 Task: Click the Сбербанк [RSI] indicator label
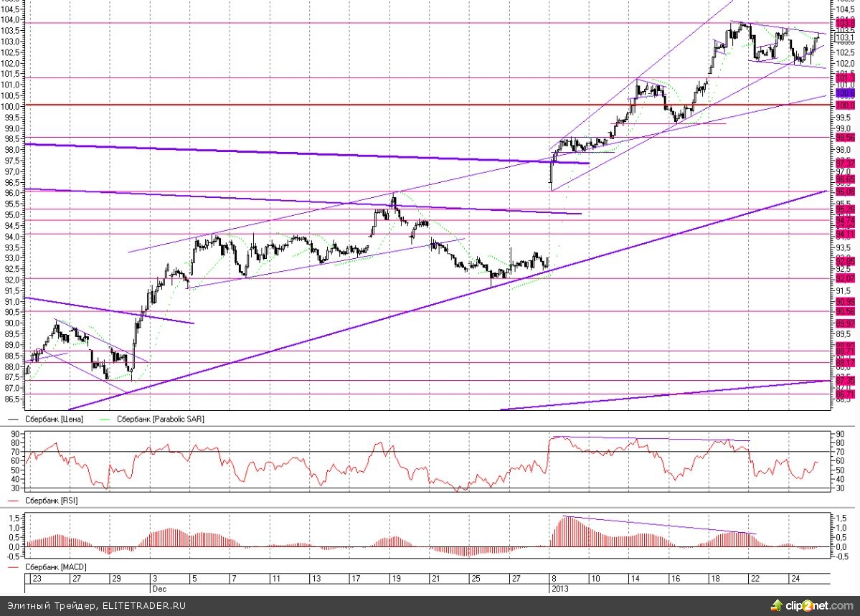(x=51, y=500)
